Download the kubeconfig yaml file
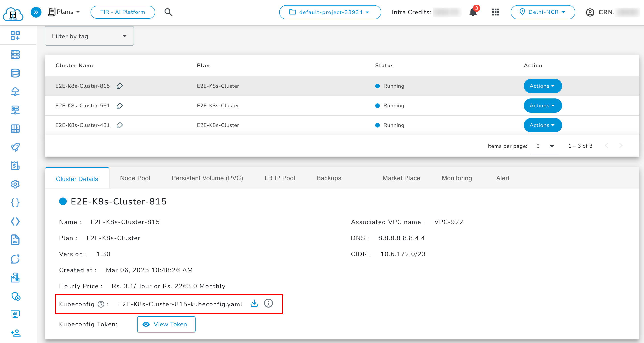The image size is (644, 343). [x=254, y=303]
